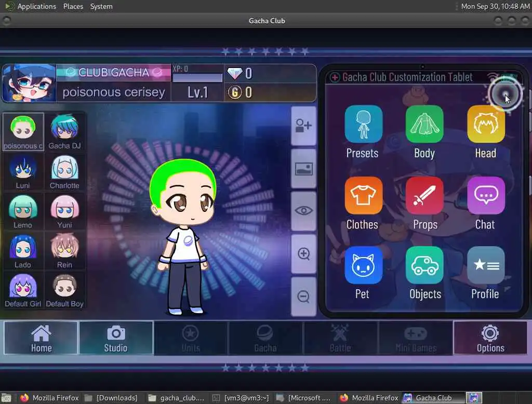This screenshot has width=532, height=404.
Task: Select the Luni character slot
Action: tap(23, 172)
